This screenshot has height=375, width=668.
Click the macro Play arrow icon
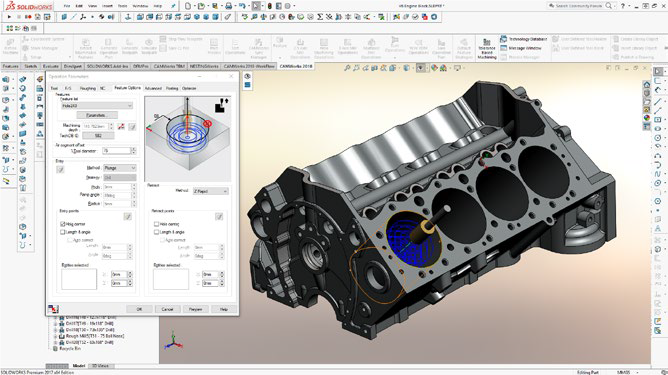point(9,17)
